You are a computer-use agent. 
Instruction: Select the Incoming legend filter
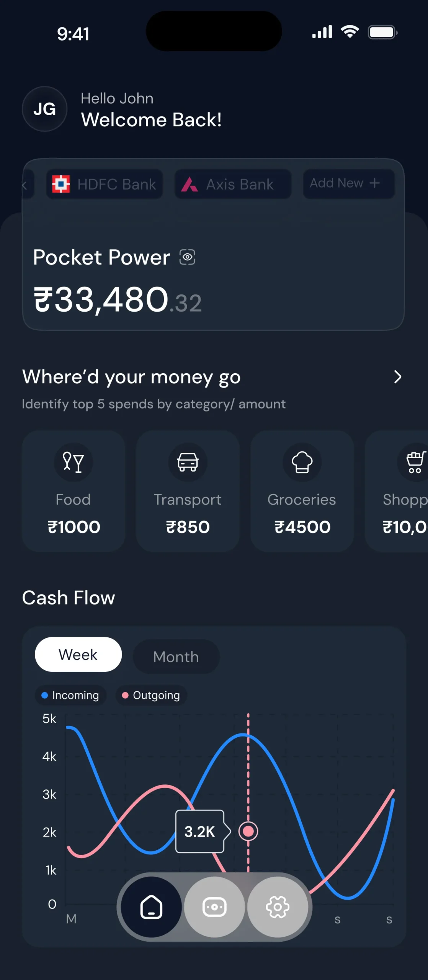tap(70, 695)
